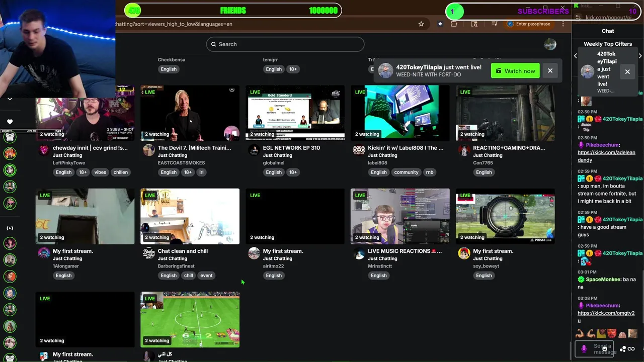The image size is (644, 362).
Task: Select the event tag
Action: 206,276
